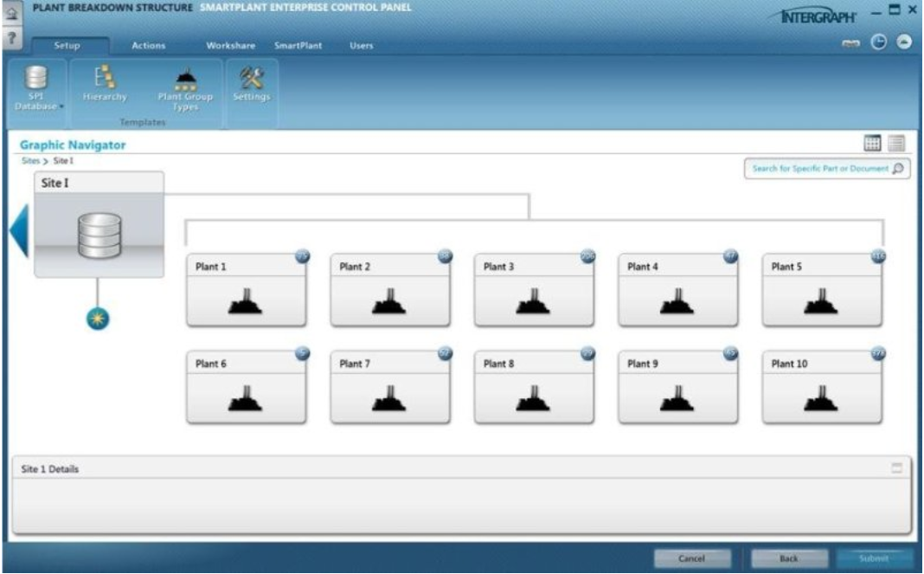Click the count badge on the Plant 6 card
This screenshot has height=574, width=924.
[x=302, y=353]
